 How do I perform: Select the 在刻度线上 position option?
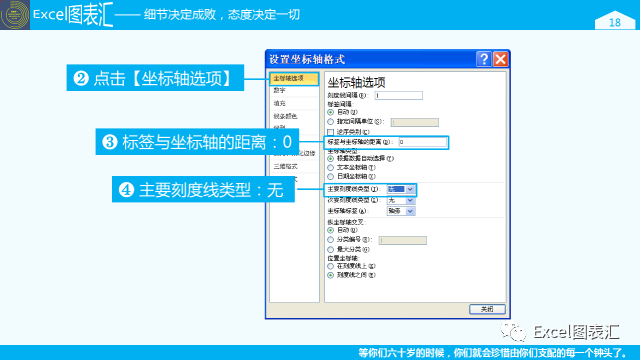(331, 266)
